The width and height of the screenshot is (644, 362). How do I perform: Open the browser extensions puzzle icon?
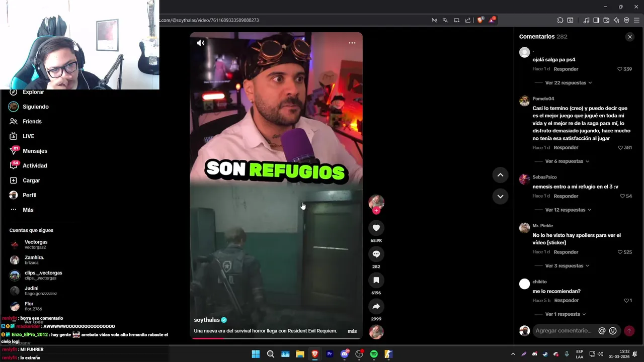click(560, 20)
